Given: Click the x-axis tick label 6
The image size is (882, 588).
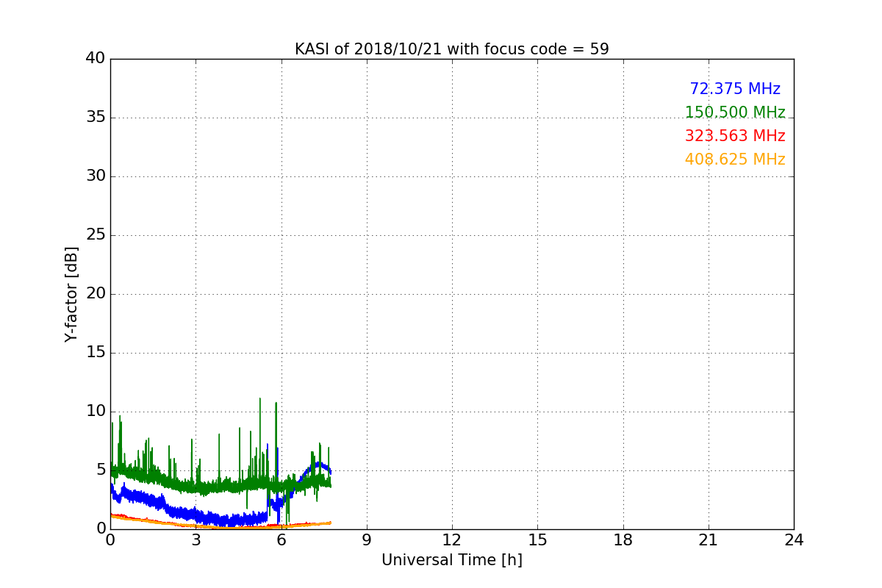Looking at the screenshot, I should tap(281, 540).
